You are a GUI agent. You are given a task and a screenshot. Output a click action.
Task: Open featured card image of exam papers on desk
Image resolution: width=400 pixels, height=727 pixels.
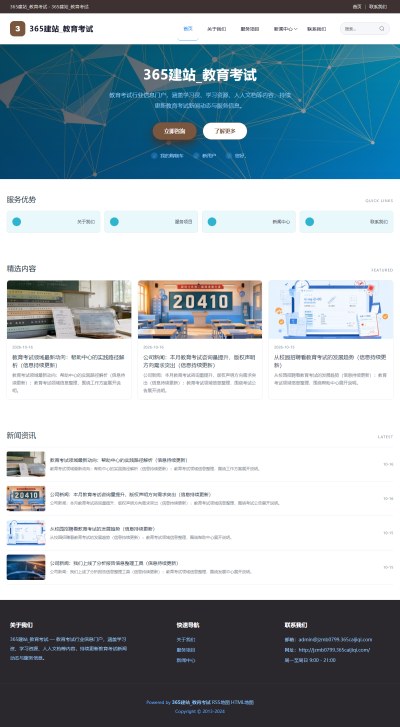[x=69, y=309]
